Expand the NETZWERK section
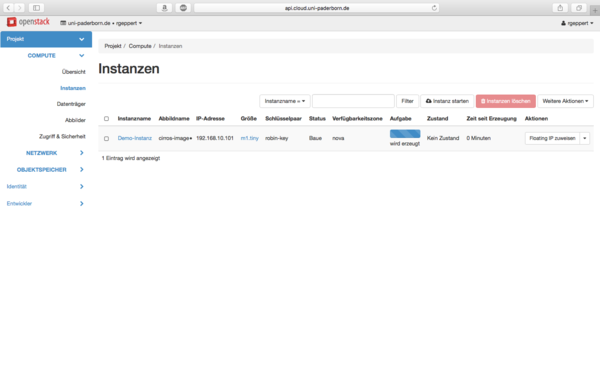Screen dimensions: 600x375 55,153
